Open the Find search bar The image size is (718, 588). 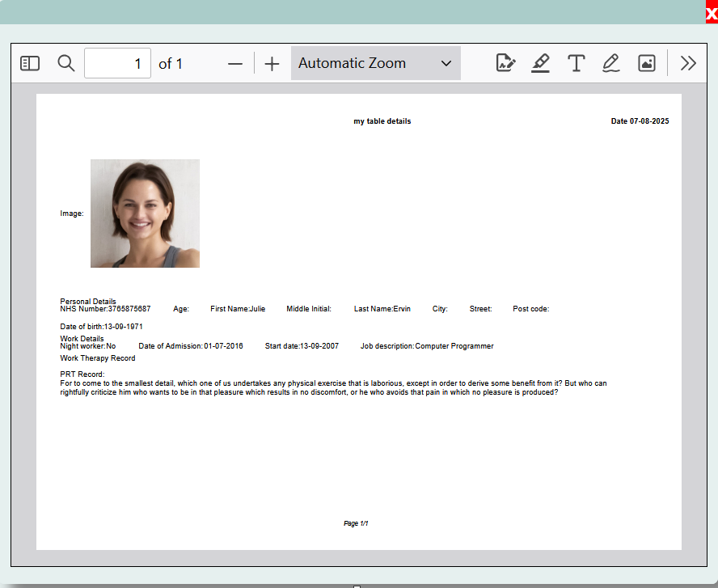(x=66, y=63)
